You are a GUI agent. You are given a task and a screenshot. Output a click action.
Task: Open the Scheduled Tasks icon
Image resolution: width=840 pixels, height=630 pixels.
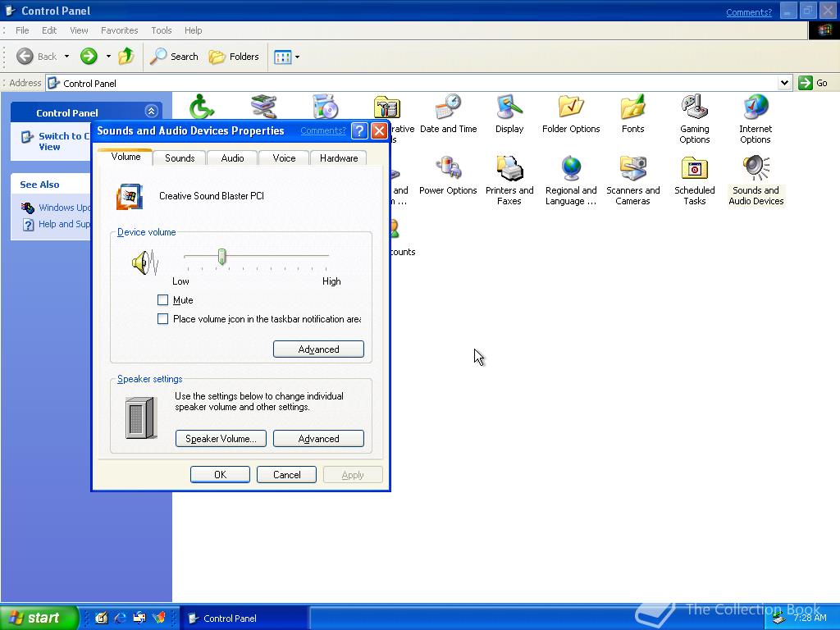[x=694, y=180]
